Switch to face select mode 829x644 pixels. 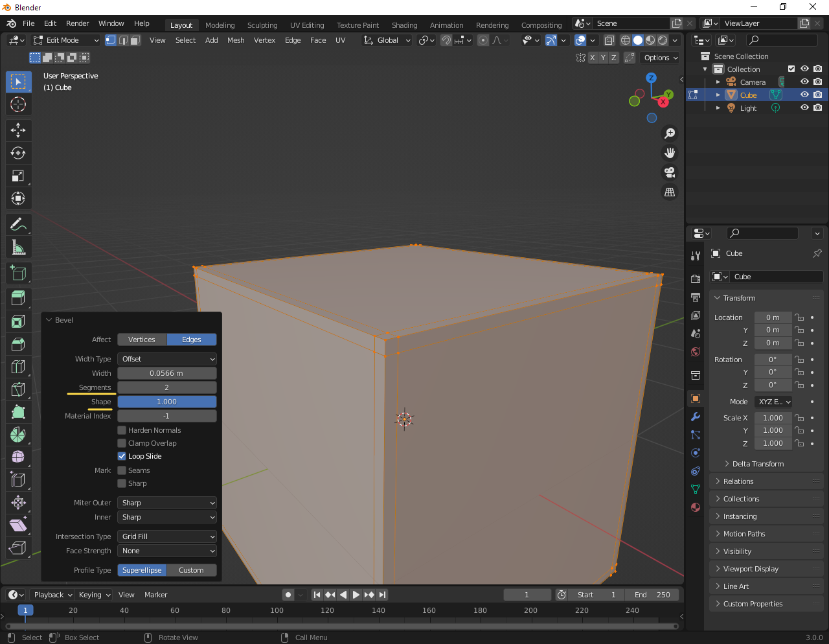coord(135,40)
